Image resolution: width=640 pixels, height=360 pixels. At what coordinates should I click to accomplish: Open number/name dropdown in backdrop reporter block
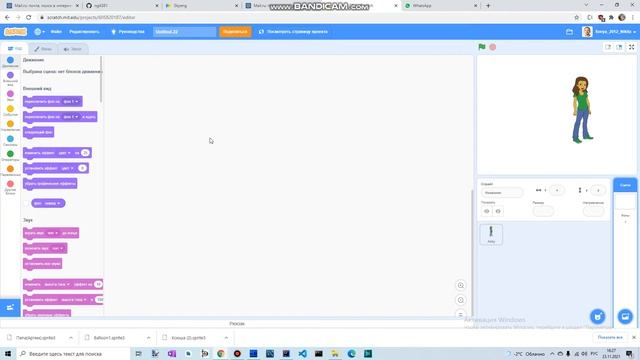[x=52, y=203]
